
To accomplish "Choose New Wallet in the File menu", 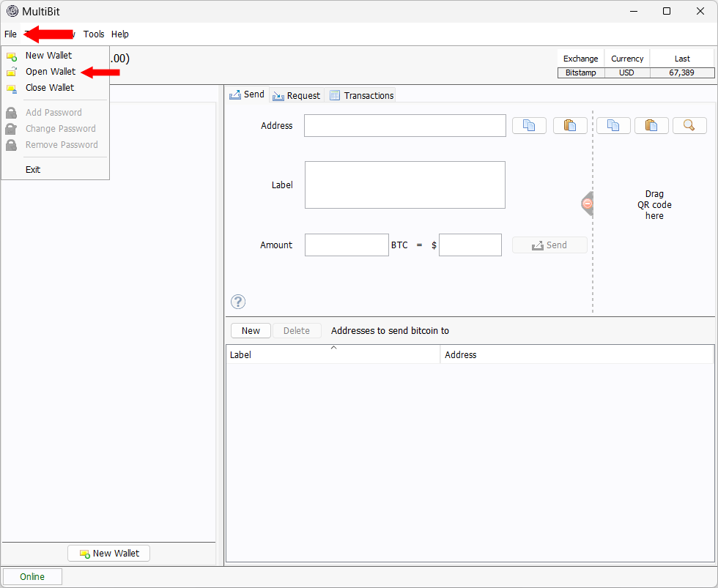I will tap(48, 55).
